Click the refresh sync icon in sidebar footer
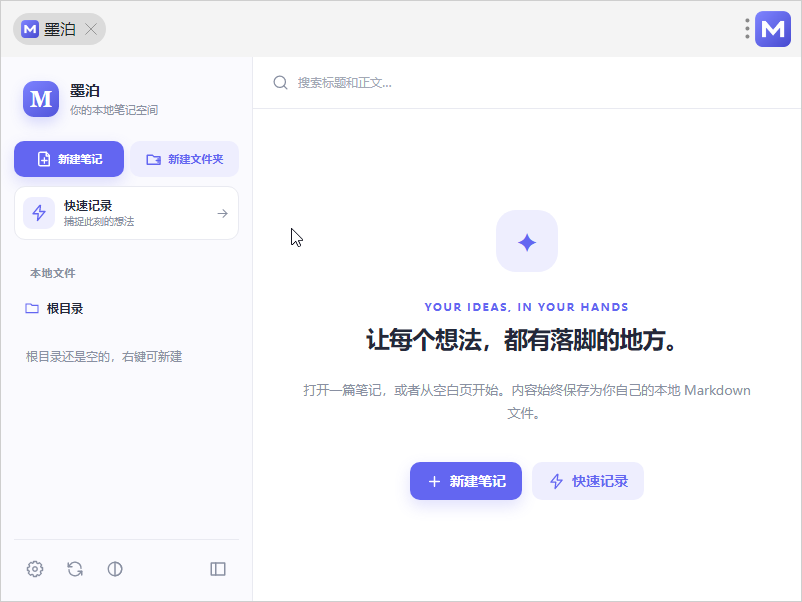 point(75,569)
